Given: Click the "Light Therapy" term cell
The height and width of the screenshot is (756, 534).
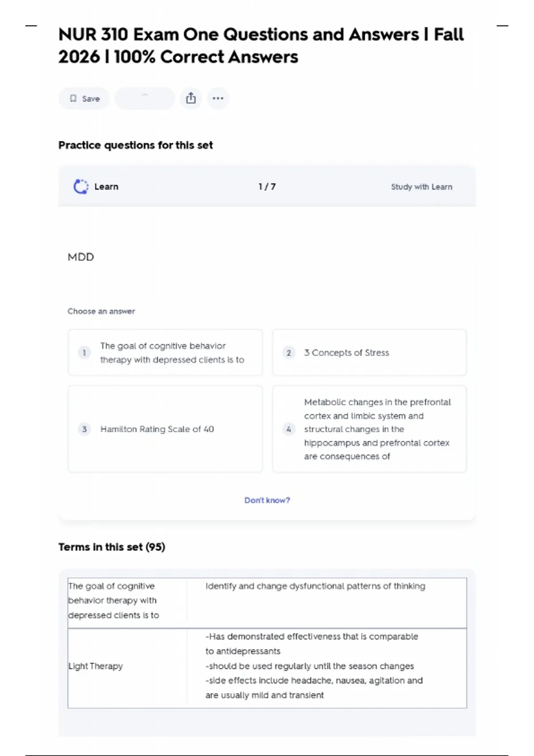Looking at the screenshot, I should (96, 666).
